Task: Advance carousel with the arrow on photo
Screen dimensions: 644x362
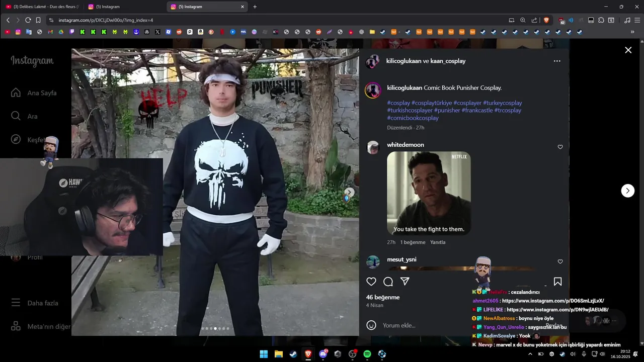Action: click(349, 192)
